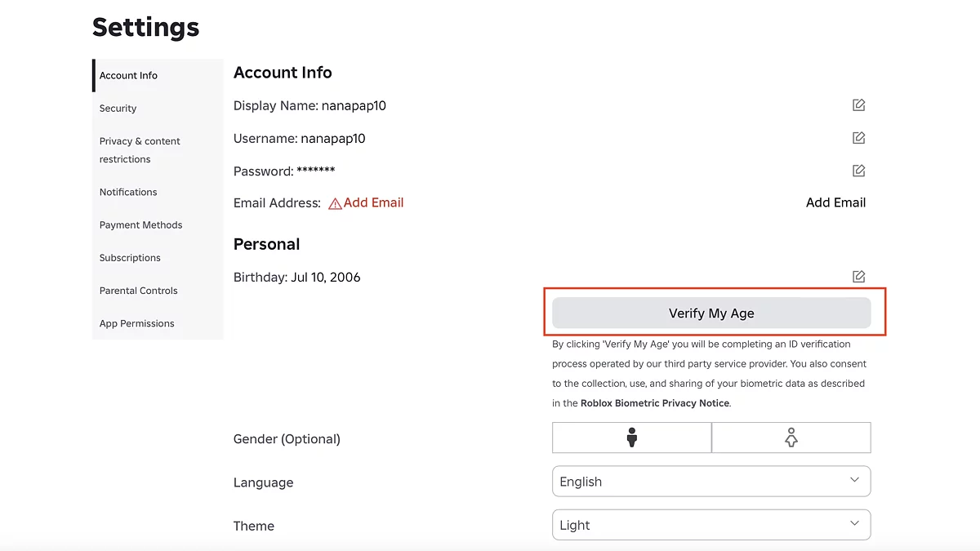Open the Account Info settings tab
The height and width of the screenshot is (551, 980).
click(158, 75)
